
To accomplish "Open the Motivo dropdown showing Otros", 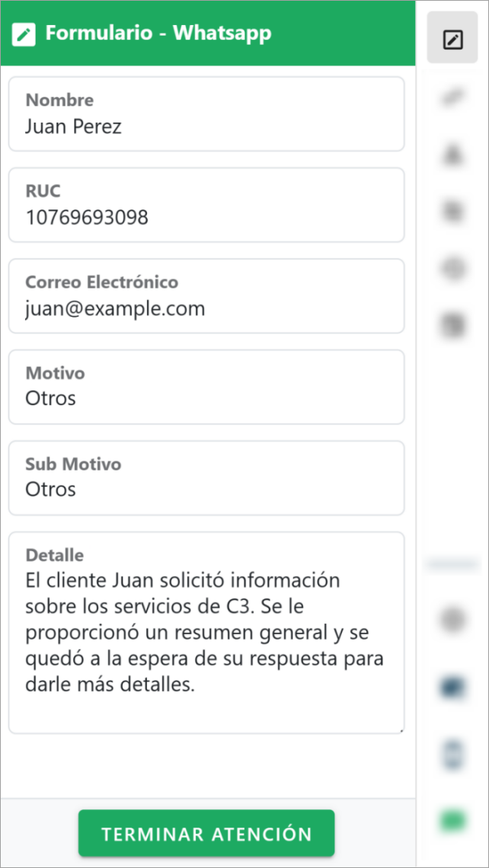I will pos(206,387).
